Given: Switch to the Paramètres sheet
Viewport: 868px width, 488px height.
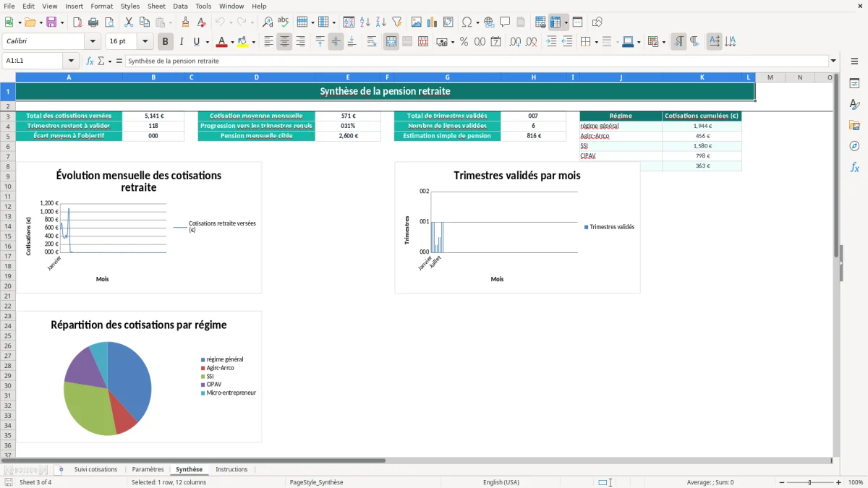Looking at the screenshot, I should (x=148, y=470).
